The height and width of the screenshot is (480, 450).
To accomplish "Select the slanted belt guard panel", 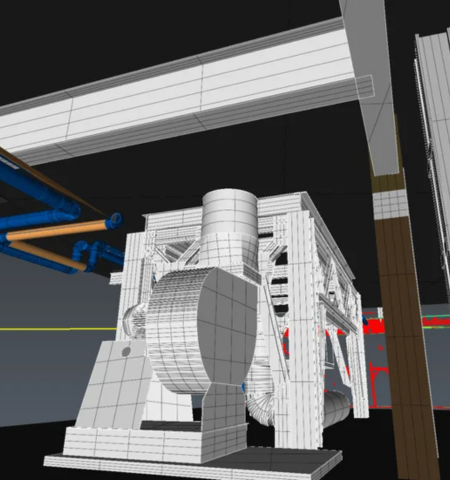I will point(113,385).
